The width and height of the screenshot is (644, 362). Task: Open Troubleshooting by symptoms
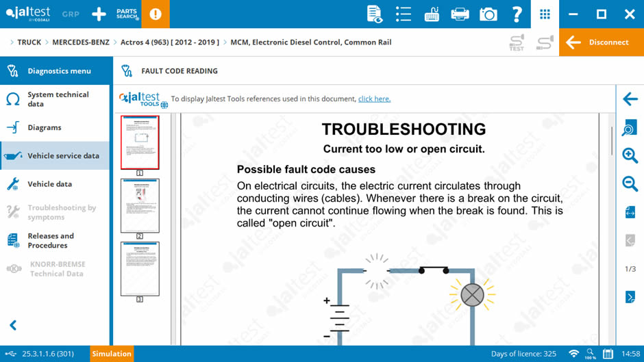tap(55, 212)
